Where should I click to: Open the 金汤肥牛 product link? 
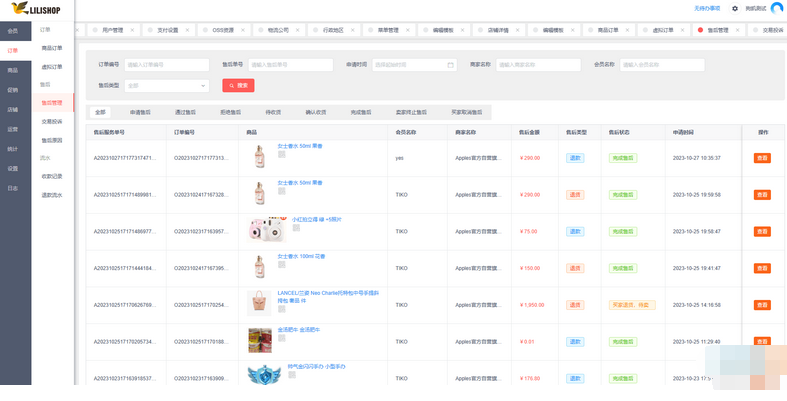299,330
